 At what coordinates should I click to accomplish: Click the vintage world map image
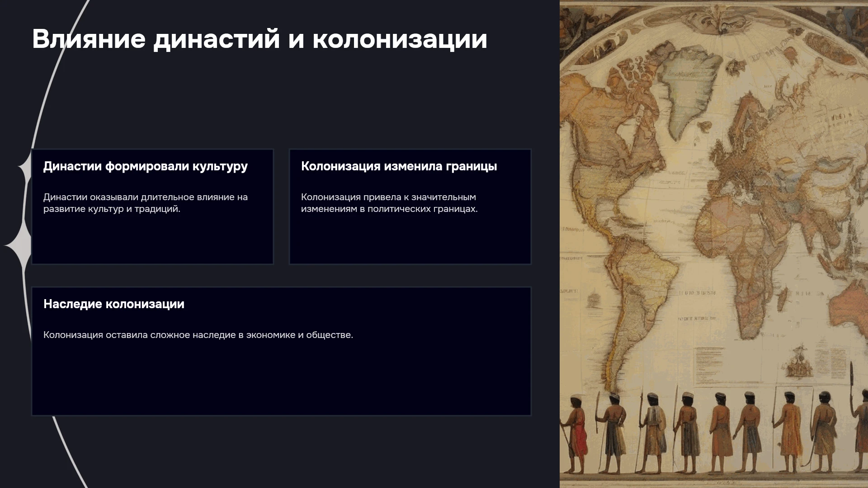click(714, 244)
